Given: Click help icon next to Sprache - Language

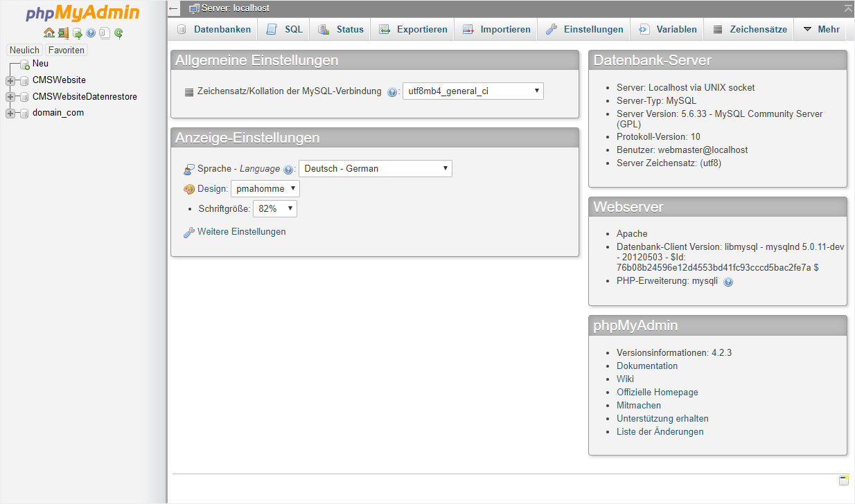Looking at the screenshot, I should tap(288, 170).
